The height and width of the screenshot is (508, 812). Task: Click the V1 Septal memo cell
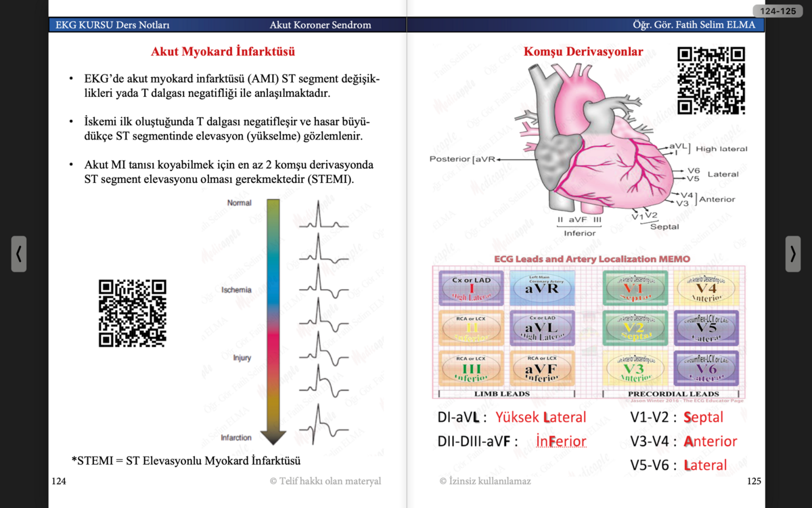click(x=635, y=288)
